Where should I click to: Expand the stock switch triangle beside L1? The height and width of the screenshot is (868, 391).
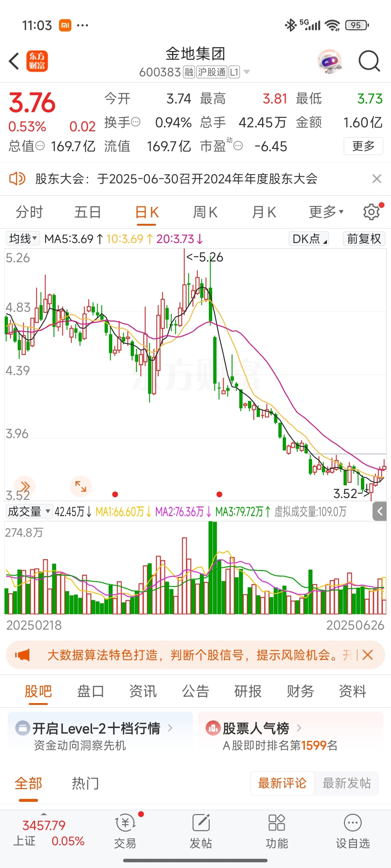click(247, 72)
